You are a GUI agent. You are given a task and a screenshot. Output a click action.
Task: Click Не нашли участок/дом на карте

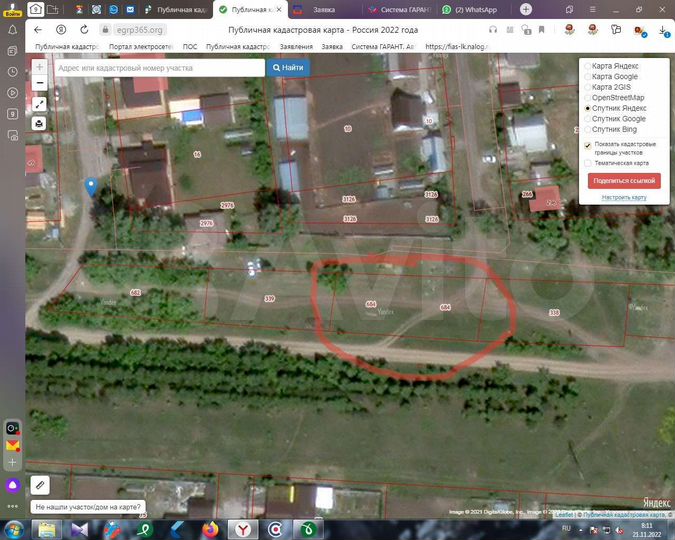(88, 507)
